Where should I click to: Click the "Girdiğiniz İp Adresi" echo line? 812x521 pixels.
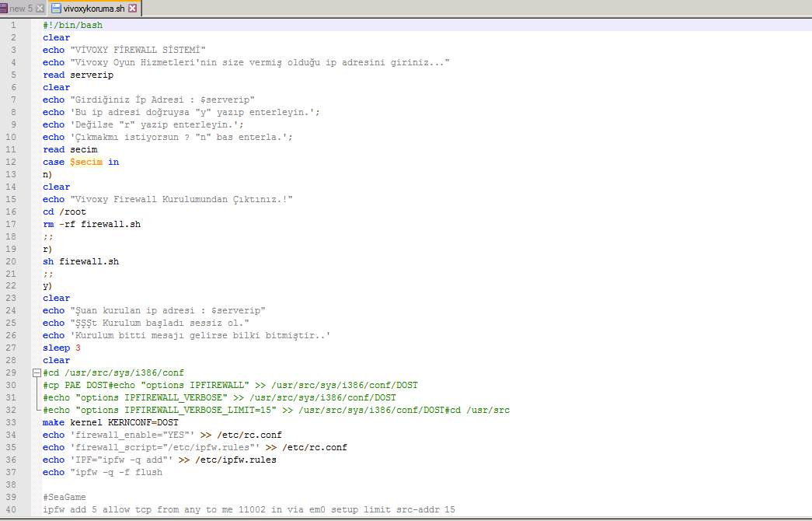tap(148, 100)
